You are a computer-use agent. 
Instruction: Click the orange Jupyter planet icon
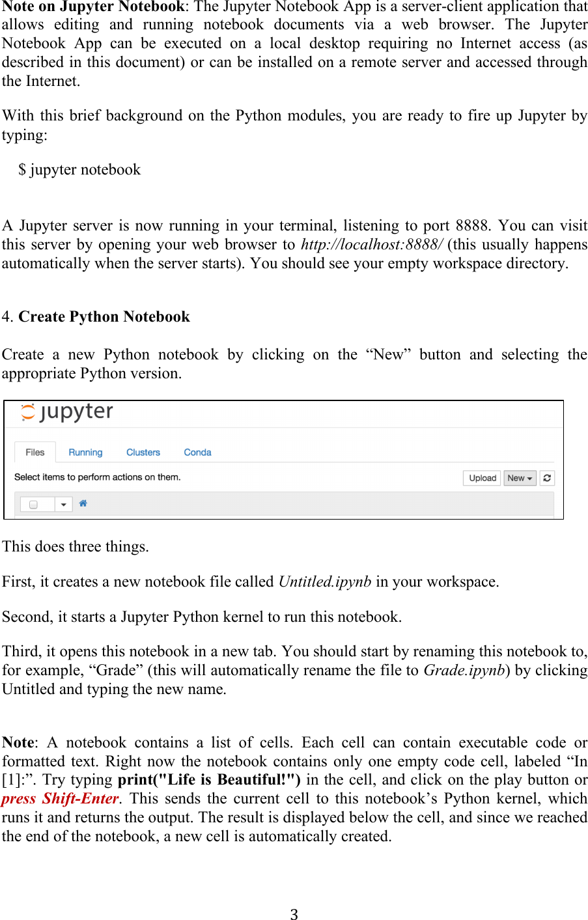[28, 411]
